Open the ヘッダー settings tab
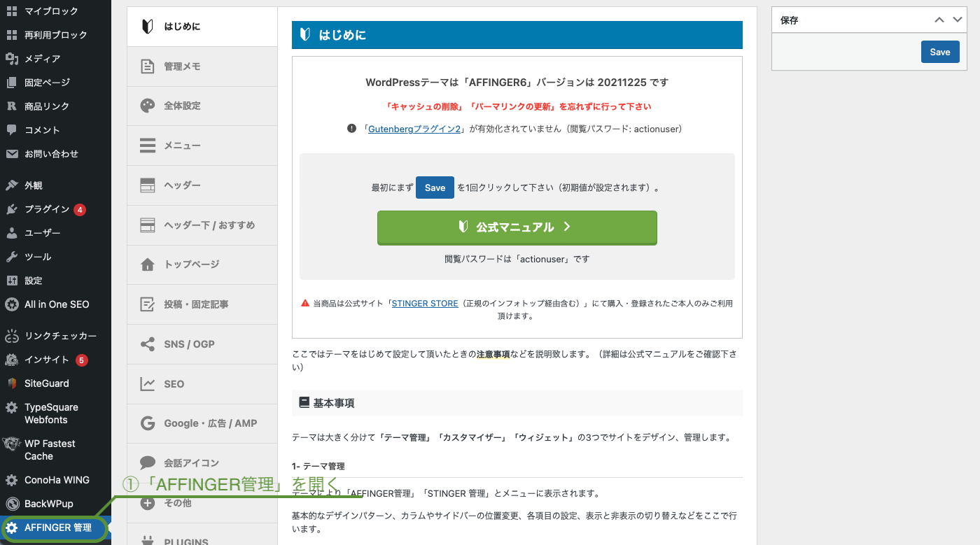 tap(202, 185)
